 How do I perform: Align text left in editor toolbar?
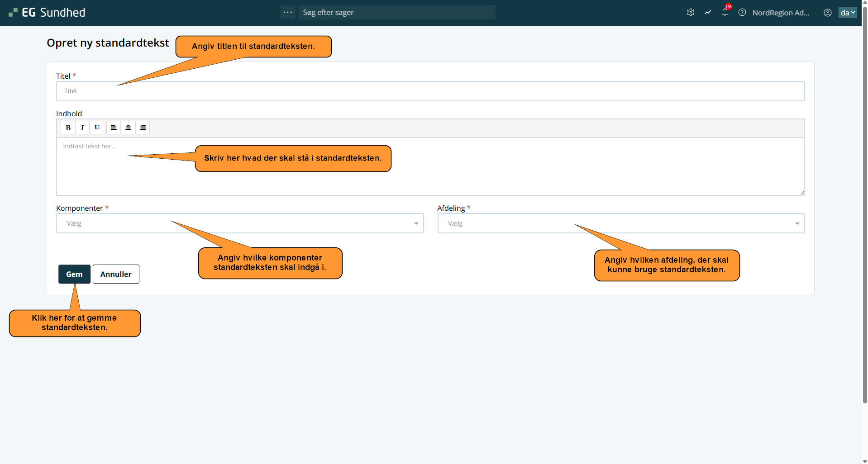pos(114,128)
